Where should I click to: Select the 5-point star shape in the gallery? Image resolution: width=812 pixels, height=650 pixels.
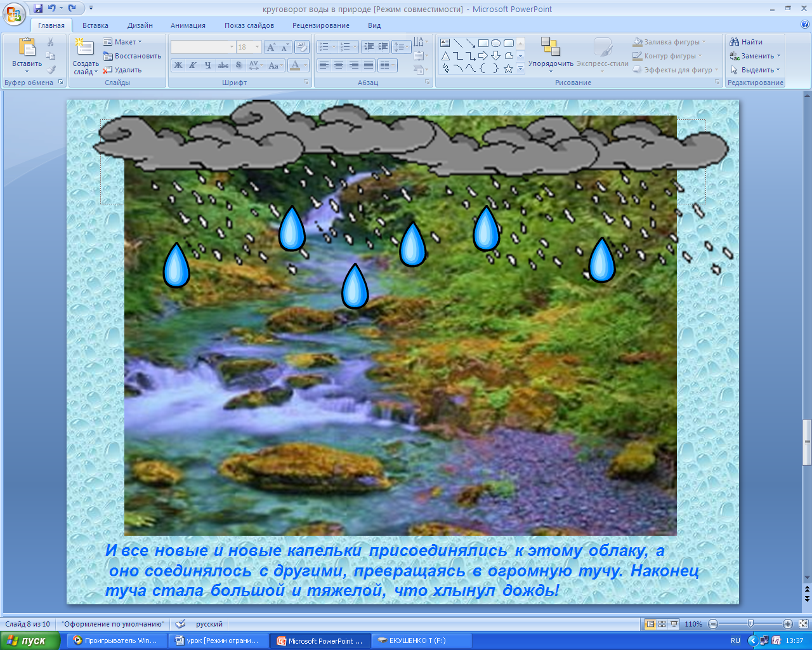[x=508, y=69]
